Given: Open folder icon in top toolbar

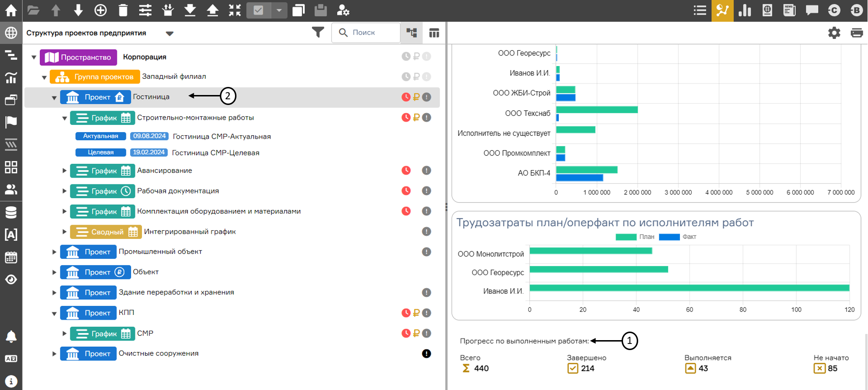Looking at the screenshot, I should (x=33, y=10).
